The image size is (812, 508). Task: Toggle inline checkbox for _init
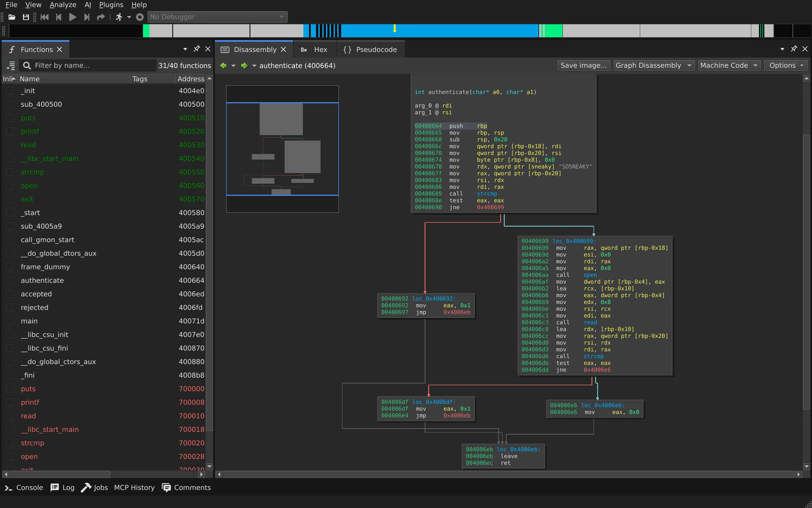point(10,91)
